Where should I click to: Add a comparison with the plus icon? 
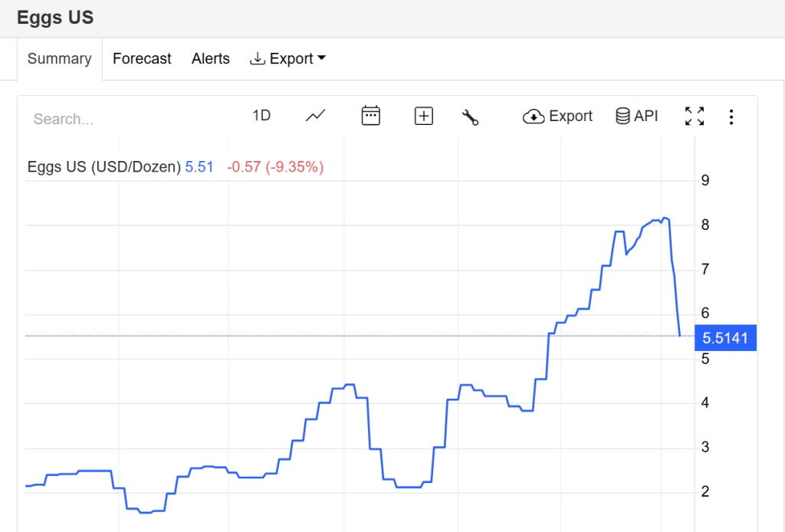(423, 116)
